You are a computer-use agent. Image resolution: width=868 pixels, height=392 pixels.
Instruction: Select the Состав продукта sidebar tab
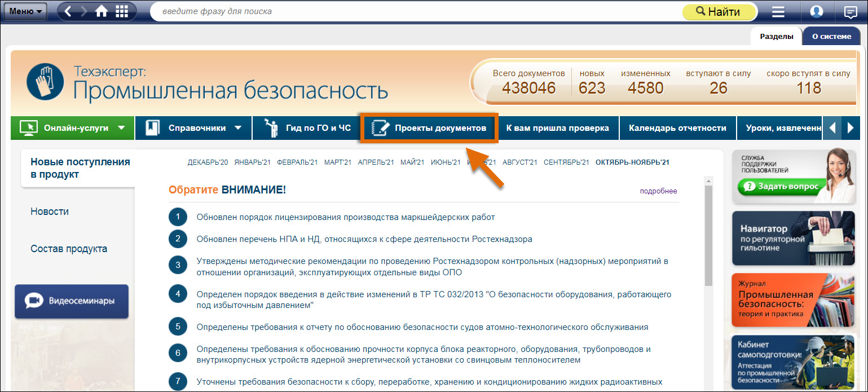(x=69, y=249)
